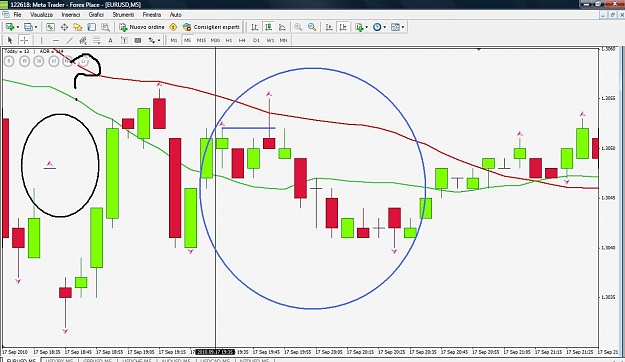Switch chart to M30 timeframe
The width and height of the screenshot is (625, 362).
(215, 40)
